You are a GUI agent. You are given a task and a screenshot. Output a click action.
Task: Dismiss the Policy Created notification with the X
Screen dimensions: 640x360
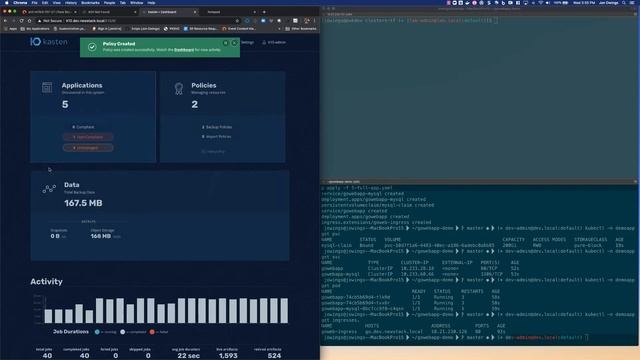coord(234,43)
